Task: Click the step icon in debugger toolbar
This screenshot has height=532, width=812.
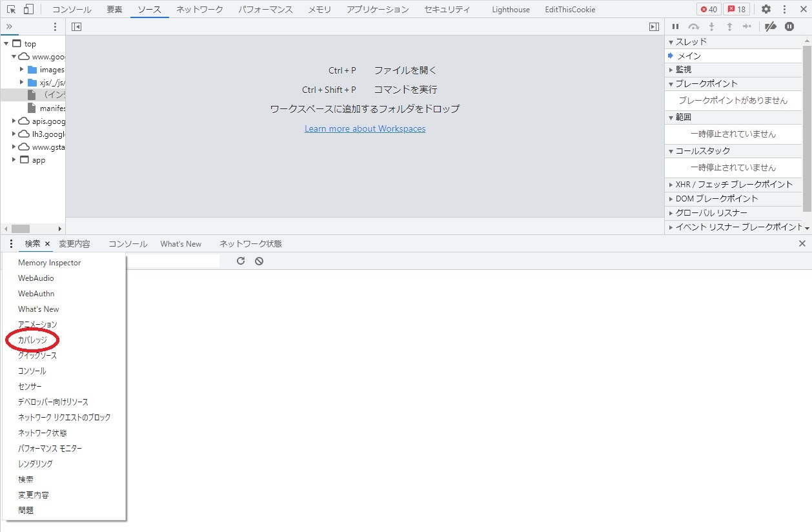Action: click(x=747, y=26)
